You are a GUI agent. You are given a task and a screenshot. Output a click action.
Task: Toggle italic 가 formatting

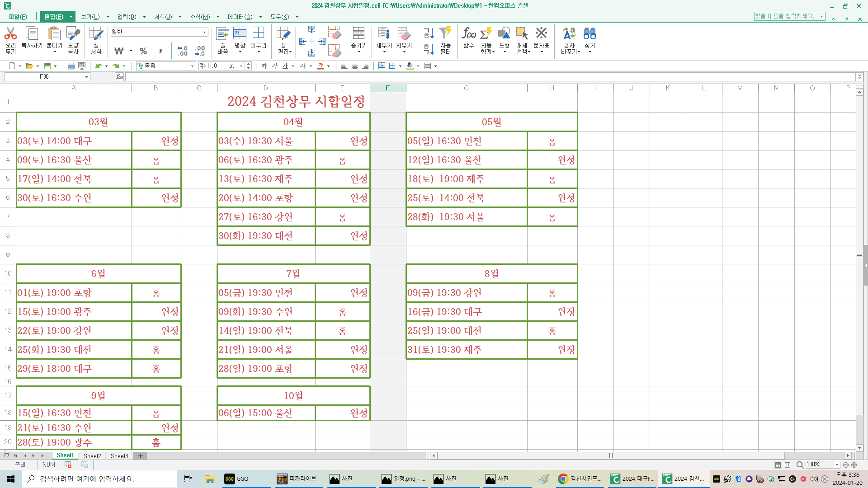tap(274, 66)
